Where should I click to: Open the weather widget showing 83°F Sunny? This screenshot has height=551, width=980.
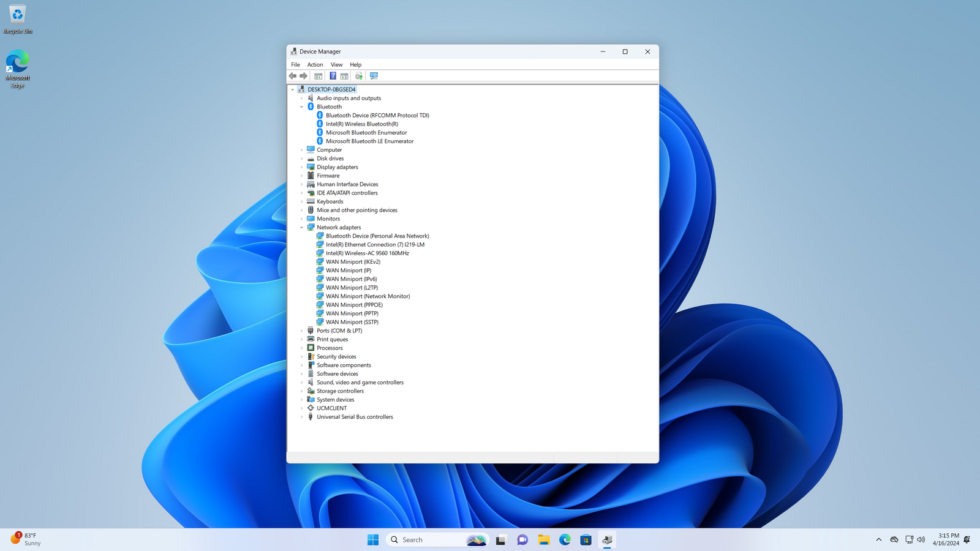point(26,539)
